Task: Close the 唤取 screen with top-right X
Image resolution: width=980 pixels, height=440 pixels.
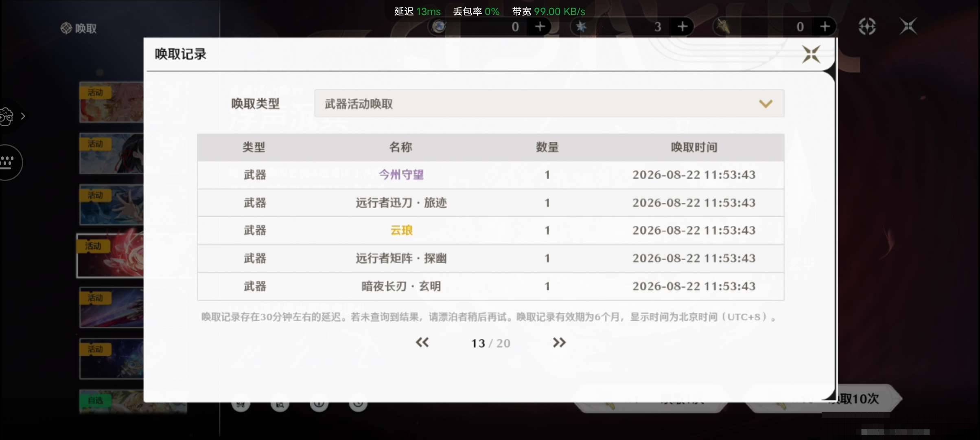Action: coord(908,27)
